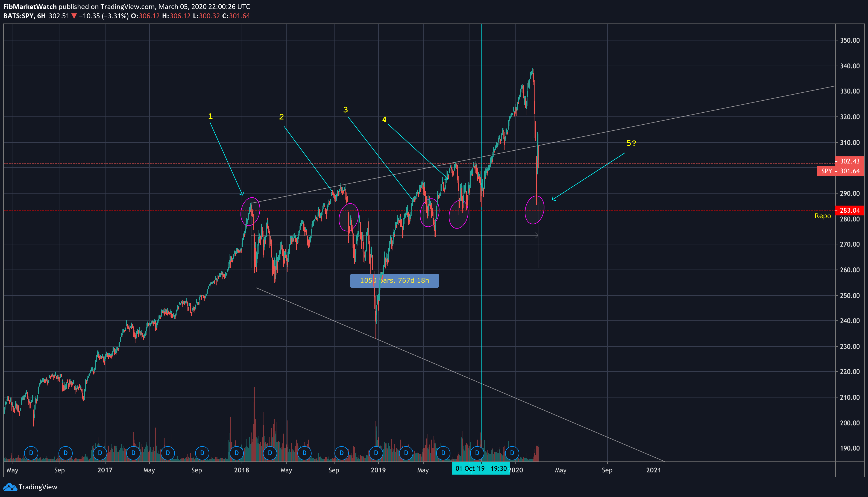Screen dimensions: 868x497
Task: Click dividend D marker above the 2020 label
Action: 512,453
